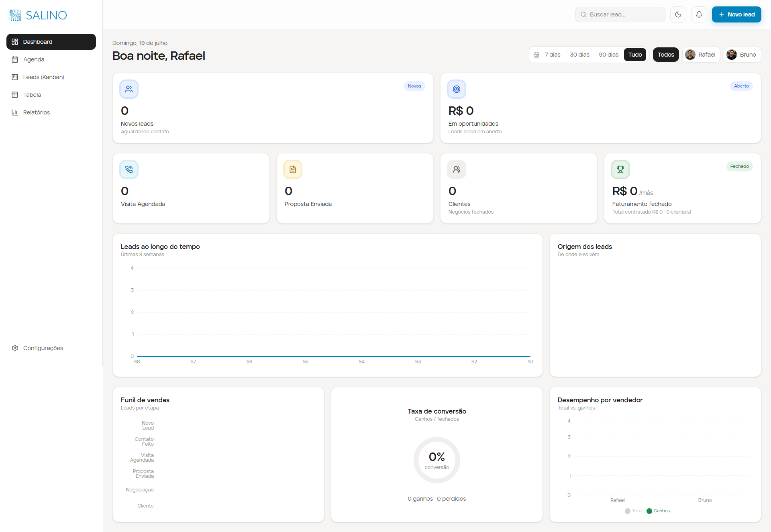The height and width of the screenshot is (532, 771).
Task: Click the target icon on the oportunidades card
Action: tap(457, 89)
